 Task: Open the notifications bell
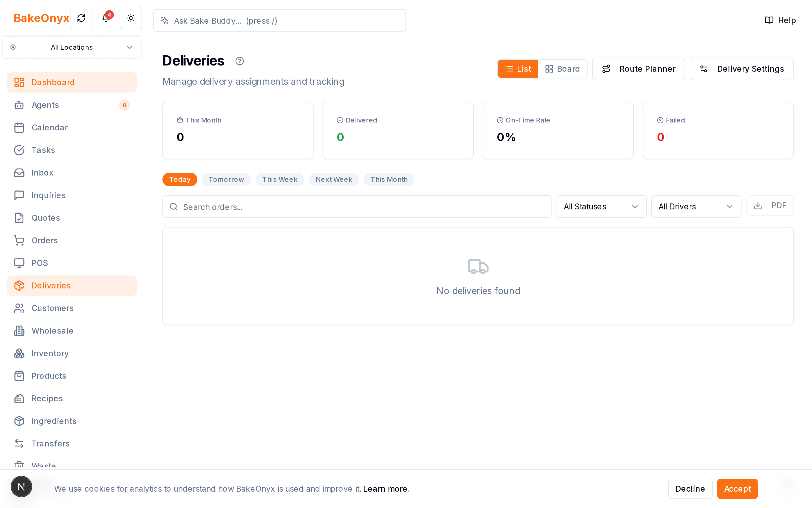click(106, 18)
